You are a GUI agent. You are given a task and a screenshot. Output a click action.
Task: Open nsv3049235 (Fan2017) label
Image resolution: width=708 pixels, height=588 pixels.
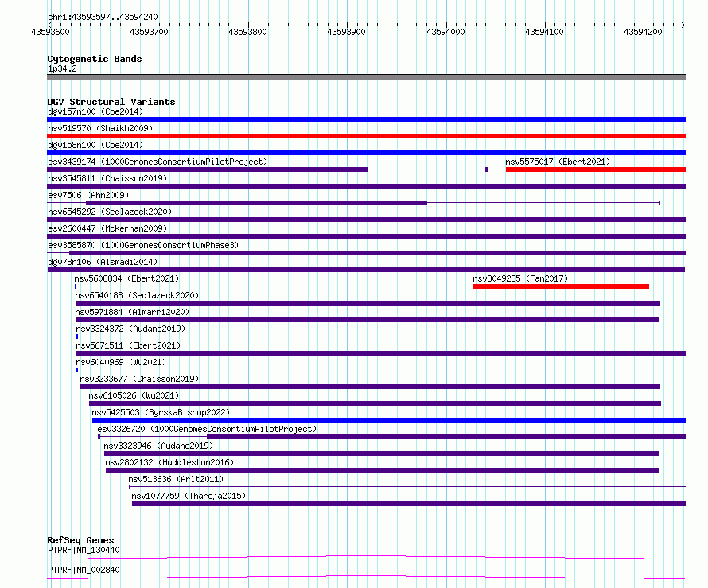[520, 278]
